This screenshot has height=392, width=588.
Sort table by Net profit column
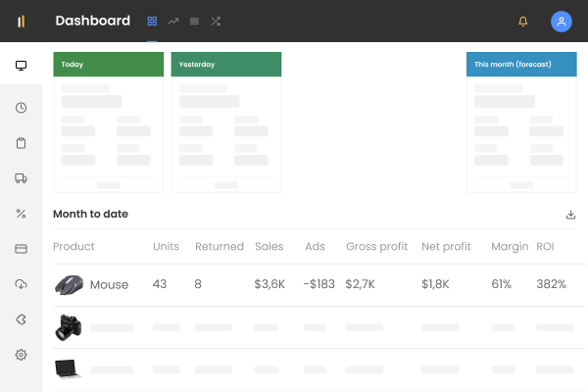click(x=446, y=246)
